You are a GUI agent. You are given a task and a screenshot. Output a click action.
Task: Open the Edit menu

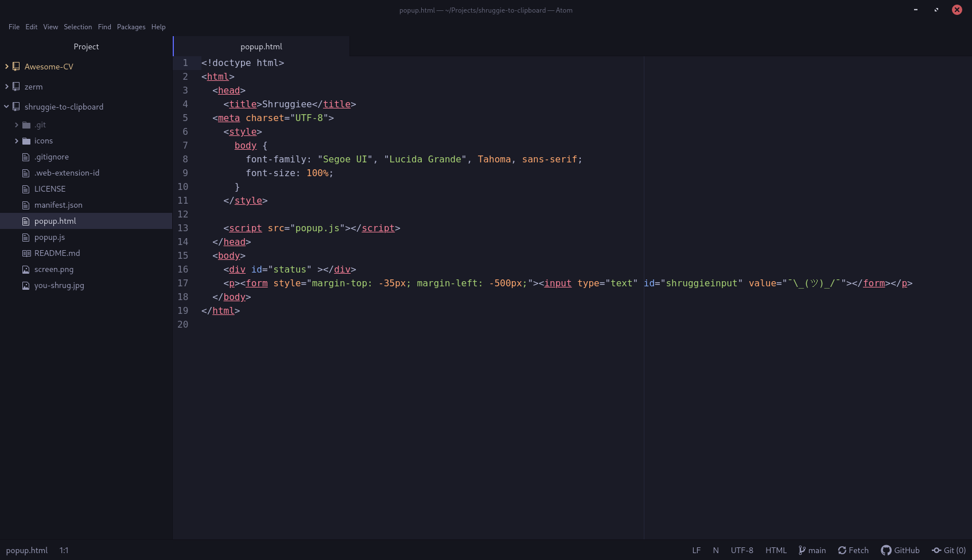click(32, 27)
